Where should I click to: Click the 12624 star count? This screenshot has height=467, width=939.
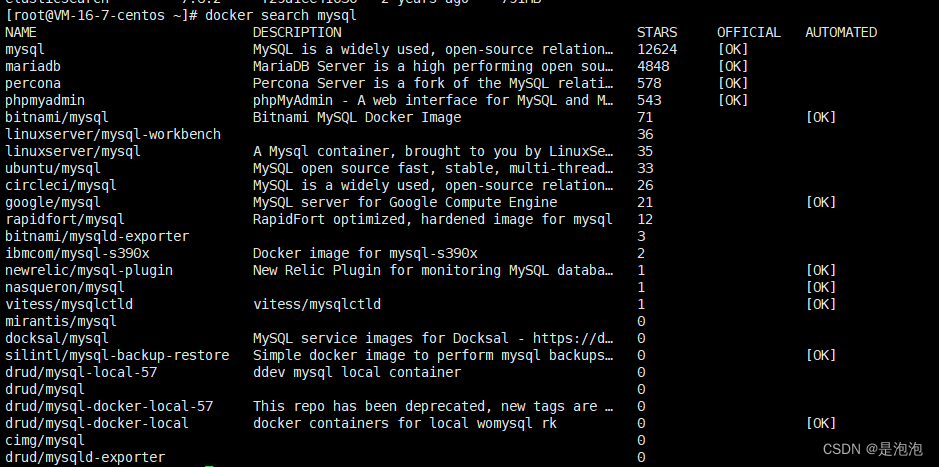point(657,49)
